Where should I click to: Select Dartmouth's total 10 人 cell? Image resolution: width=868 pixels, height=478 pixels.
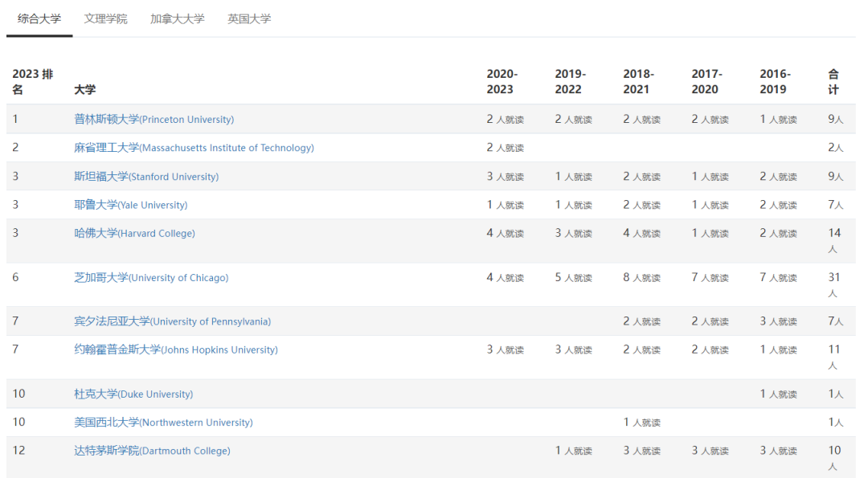click(x=834, y=458)
